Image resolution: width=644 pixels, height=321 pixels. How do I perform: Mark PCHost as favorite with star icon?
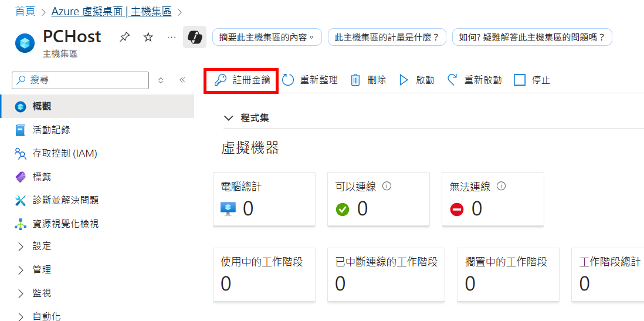point(148,38)
